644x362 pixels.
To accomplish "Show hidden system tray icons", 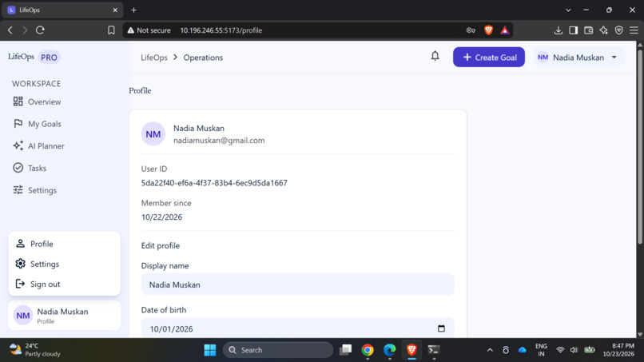I will (490, 350).
